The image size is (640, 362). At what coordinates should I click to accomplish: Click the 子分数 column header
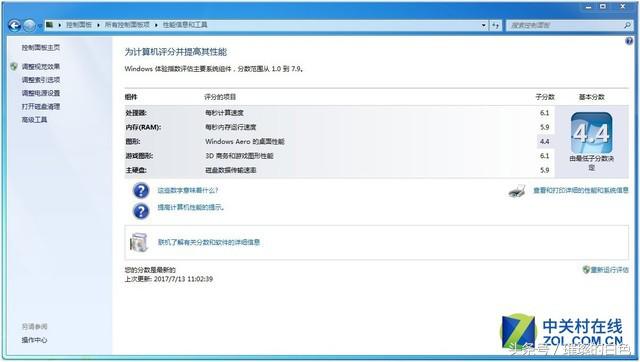tap(545, 97)
